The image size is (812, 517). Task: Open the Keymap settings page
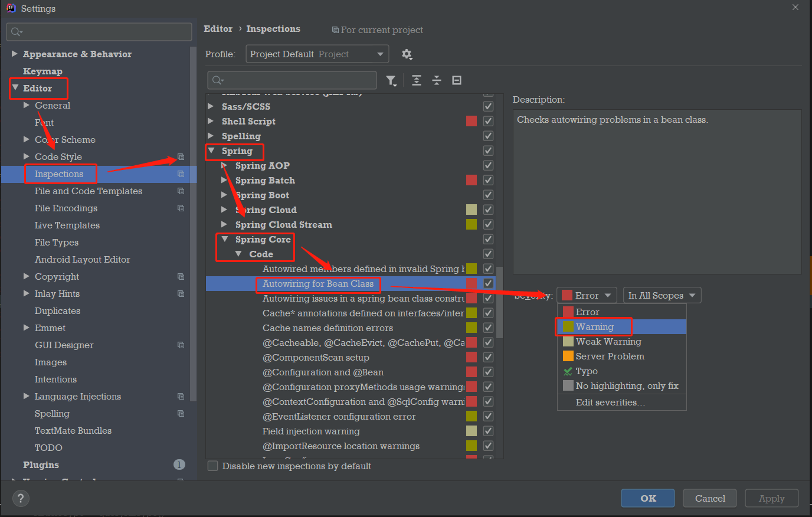[42, 71]
